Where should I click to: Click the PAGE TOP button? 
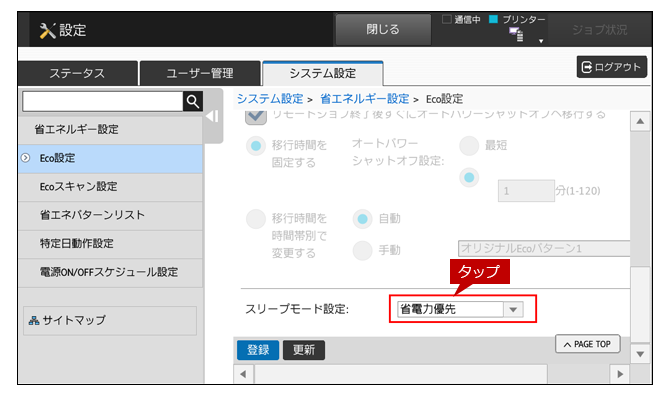588,344
